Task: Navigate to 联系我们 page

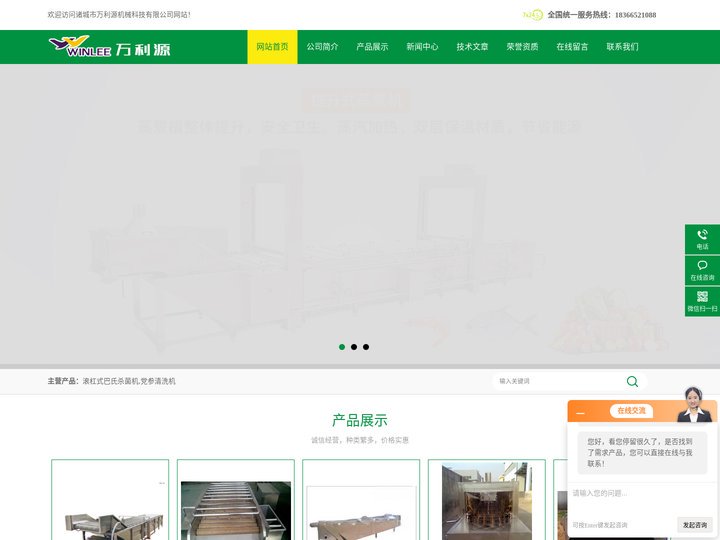Action: coord(622,47)
